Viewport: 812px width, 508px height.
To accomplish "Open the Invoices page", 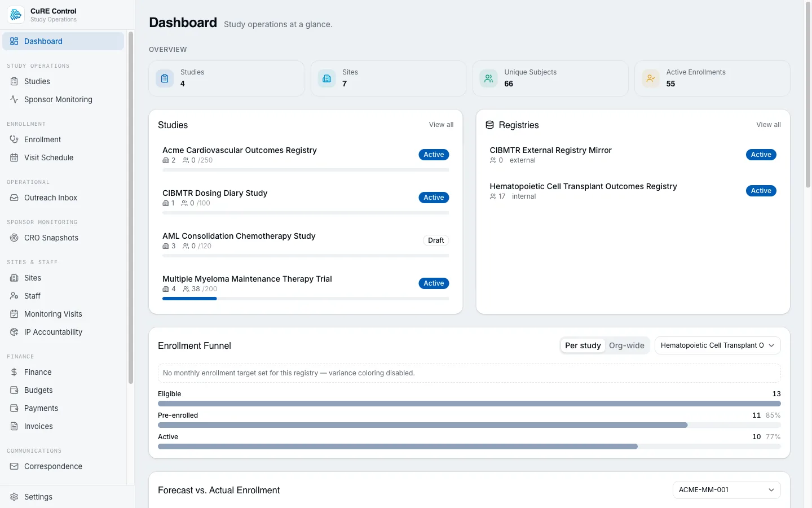I will pos(63,426).
